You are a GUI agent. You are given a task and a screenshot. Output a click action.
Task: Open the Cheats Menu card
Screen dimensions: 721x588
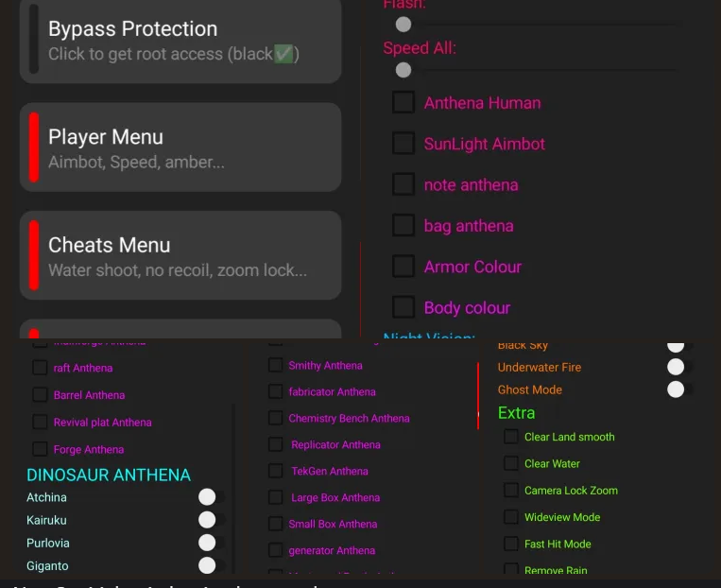pyautogui.click(x=180, y=256)
